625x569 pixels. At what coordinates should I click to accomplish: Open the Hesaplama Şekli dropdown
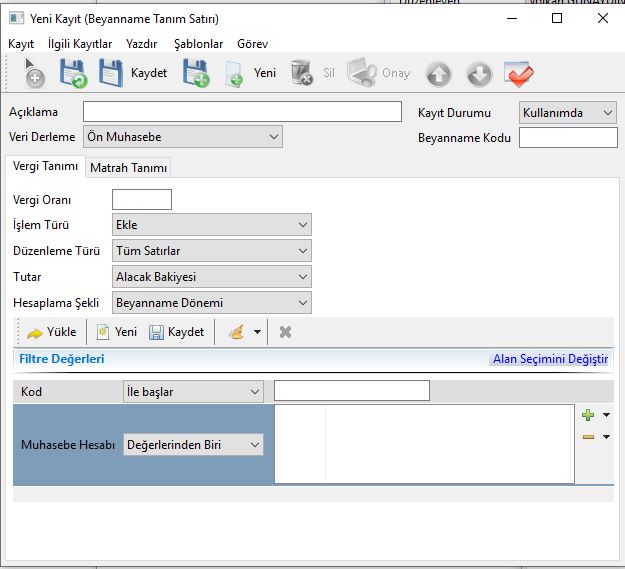click(x=211, y=303)
